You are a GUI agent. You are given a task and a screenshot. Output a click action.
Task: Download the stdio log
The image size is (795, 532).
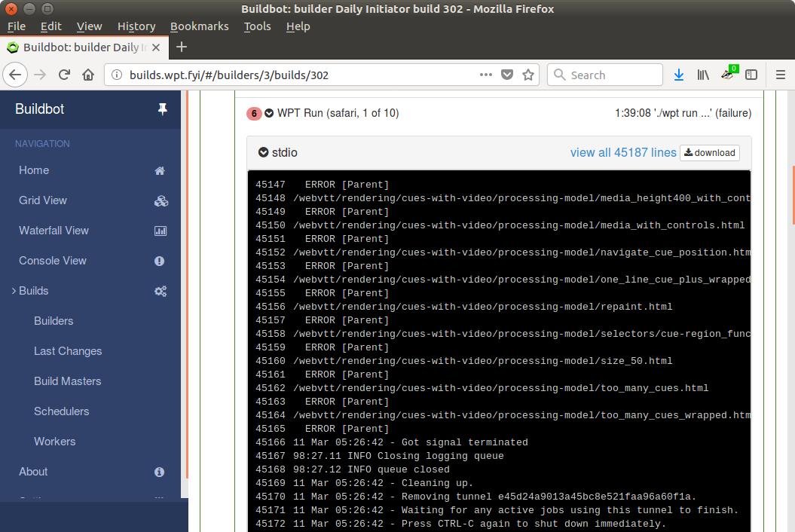(709, 152)
